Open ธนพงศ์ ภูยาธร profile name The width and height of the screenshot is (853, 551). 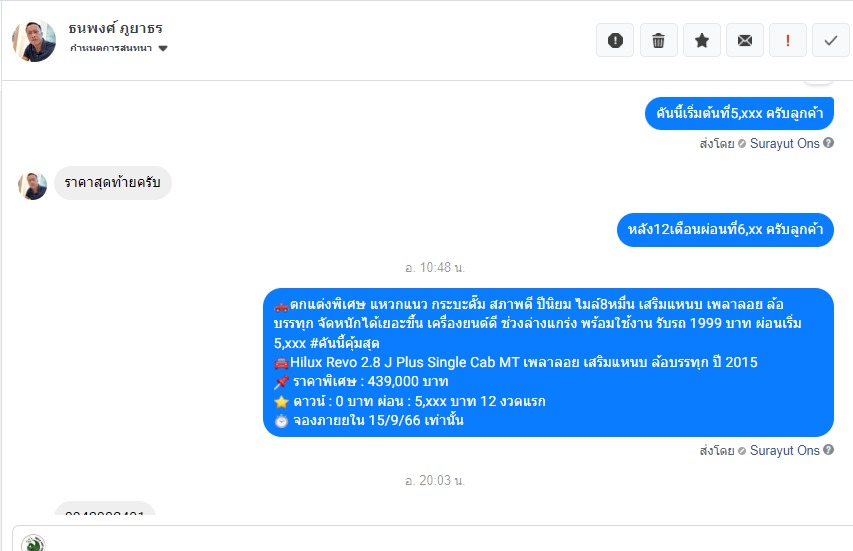tap(115, 28)
